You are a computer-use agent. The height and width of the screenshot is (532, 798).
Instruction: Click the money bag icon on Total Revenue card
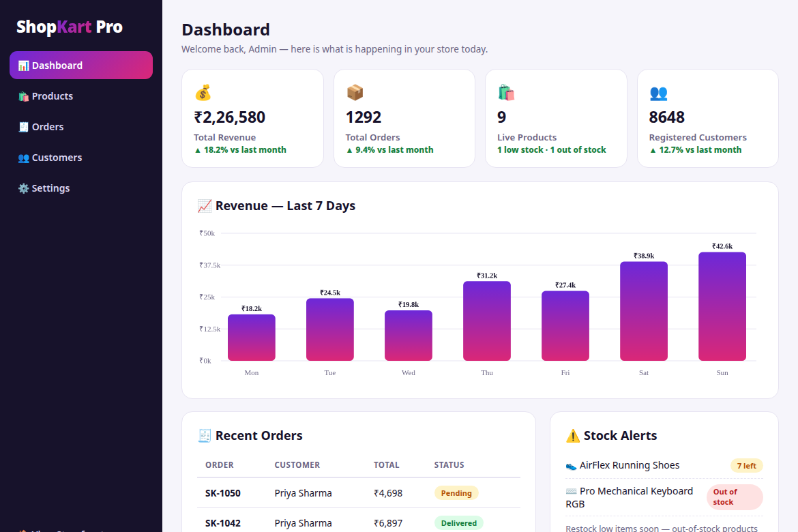[203, 93]
